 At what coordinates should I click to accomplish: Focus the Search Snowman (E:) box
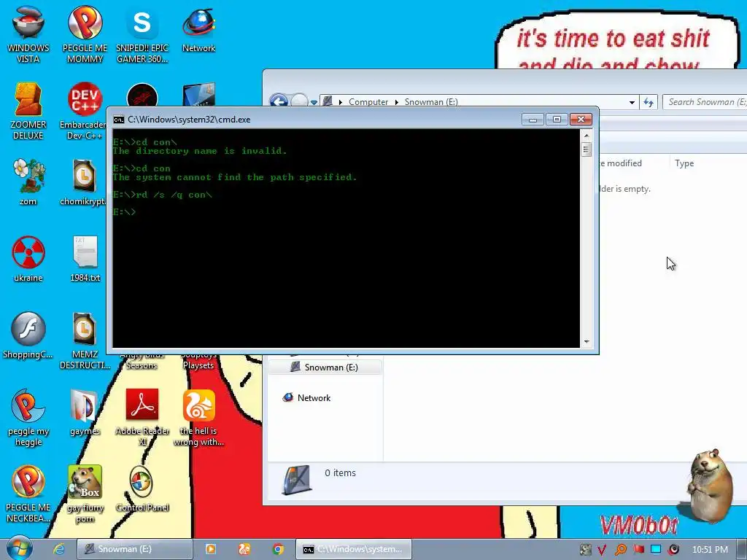(705, 102)
